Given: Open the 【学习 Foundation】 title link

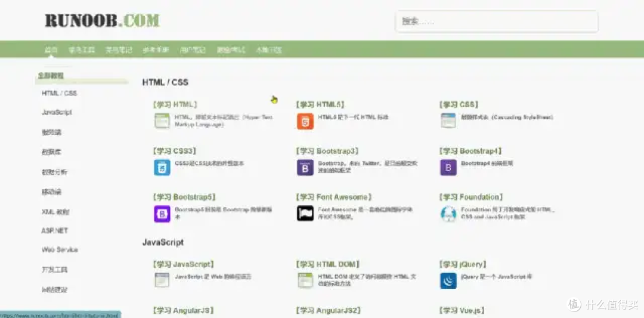Looking at the screenshot, I should pos(471,197).
